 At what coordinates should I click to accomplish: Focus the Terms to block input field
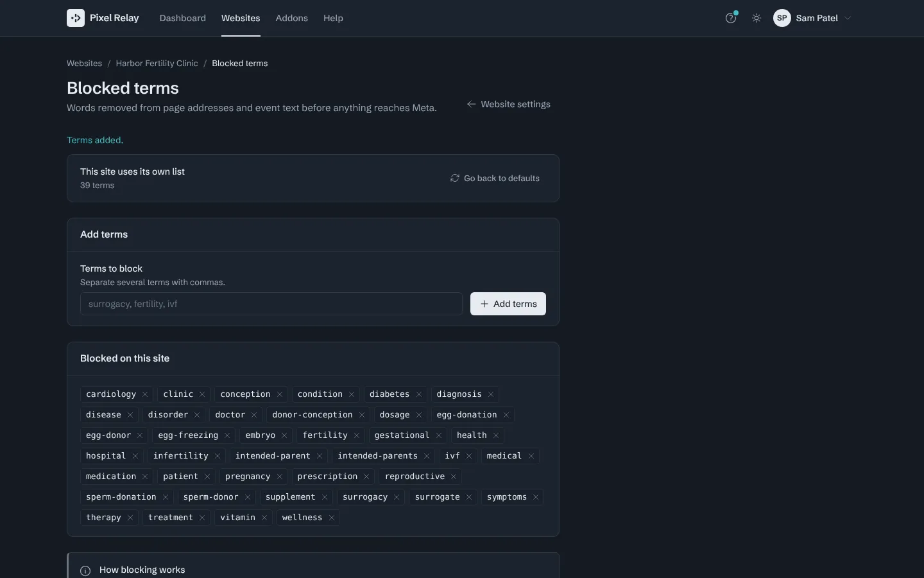[271, 304]
